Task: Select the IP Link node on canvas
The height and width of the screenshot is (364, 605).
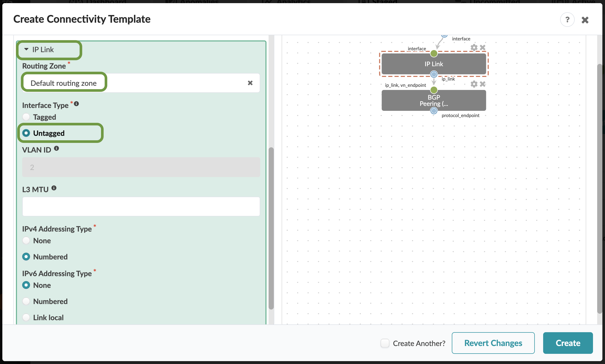Action: point(434,64)
